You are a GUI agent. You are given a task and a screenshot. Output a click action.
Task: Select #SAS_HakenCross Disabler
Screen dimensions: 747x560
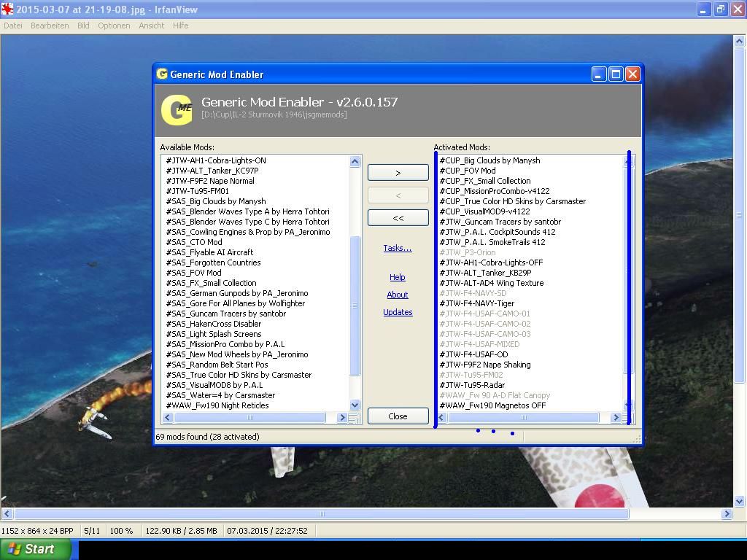[x=214, y=324]
